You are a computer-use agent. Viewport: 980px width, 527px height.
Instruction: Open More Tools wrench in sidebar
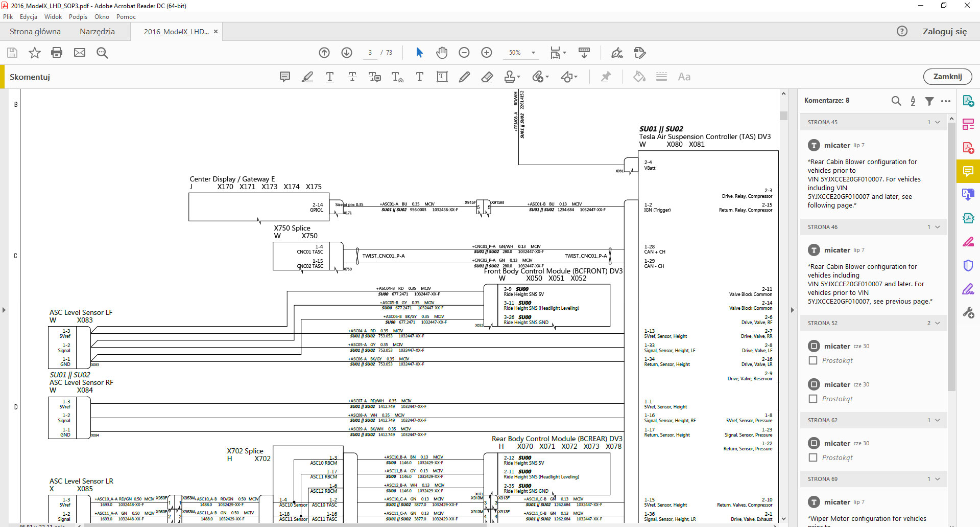coord(968,312)
